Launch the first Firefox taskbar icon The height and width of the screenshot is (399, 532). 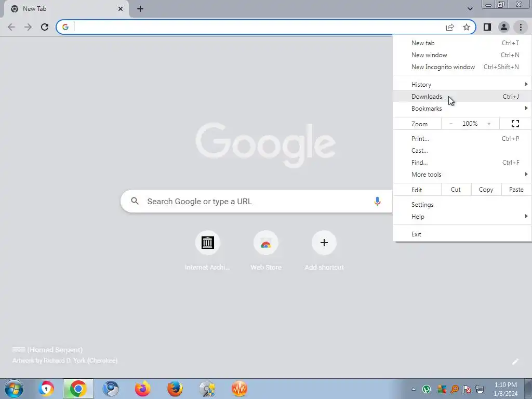click(x=143, y=389)
